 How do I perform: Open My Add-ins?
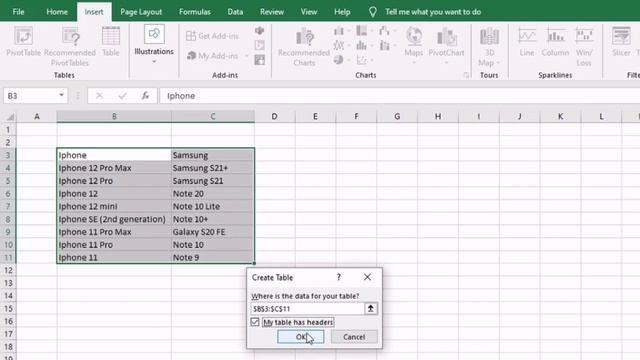[x=213, y=56]
